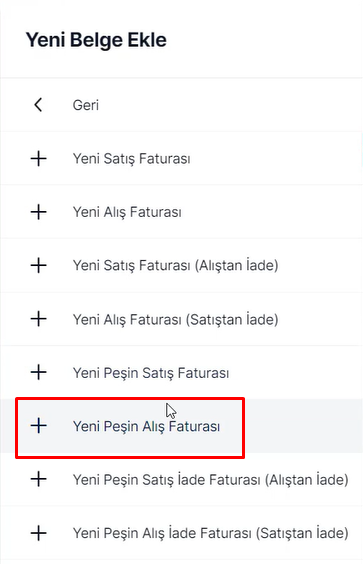This screenshot has width=363, height=564.
Task: Click plus icon for Peşin Alış İade Faturası
Action: [38, 533]
